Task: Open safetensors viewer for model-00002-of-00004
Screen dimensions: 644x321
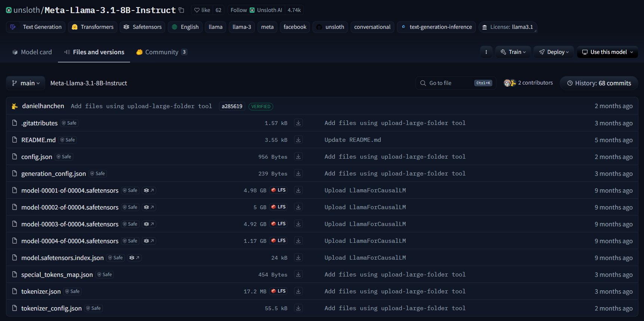Action: [149, 207]
